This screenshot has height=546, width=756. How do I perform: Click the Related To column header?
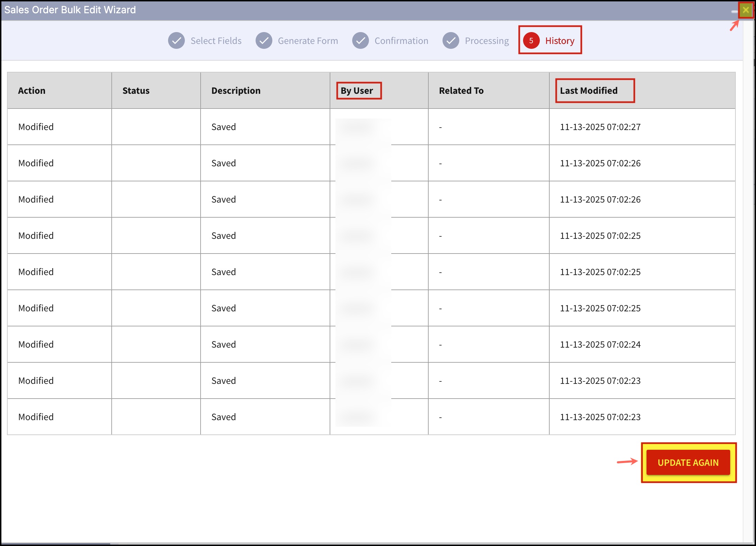[x=461, y=91]
